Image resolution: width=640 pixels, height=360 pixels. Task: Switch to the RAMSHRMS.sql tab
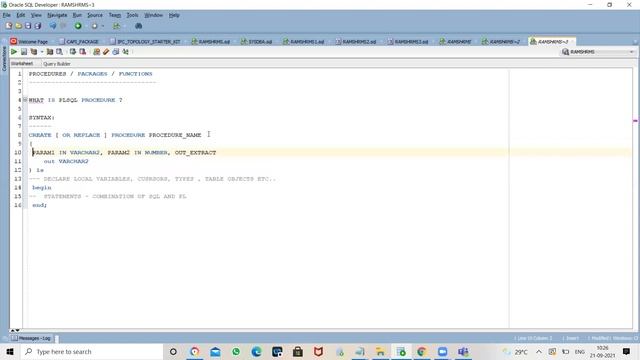211,42
